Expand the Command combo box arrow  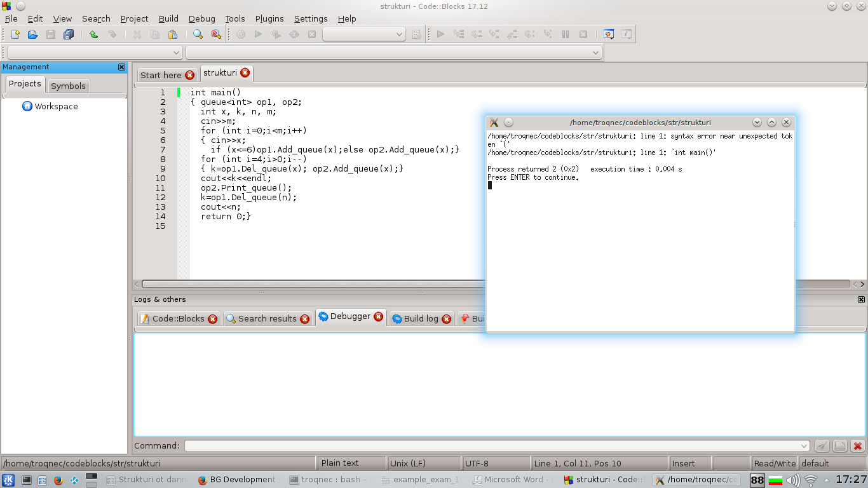coord(804,446)
